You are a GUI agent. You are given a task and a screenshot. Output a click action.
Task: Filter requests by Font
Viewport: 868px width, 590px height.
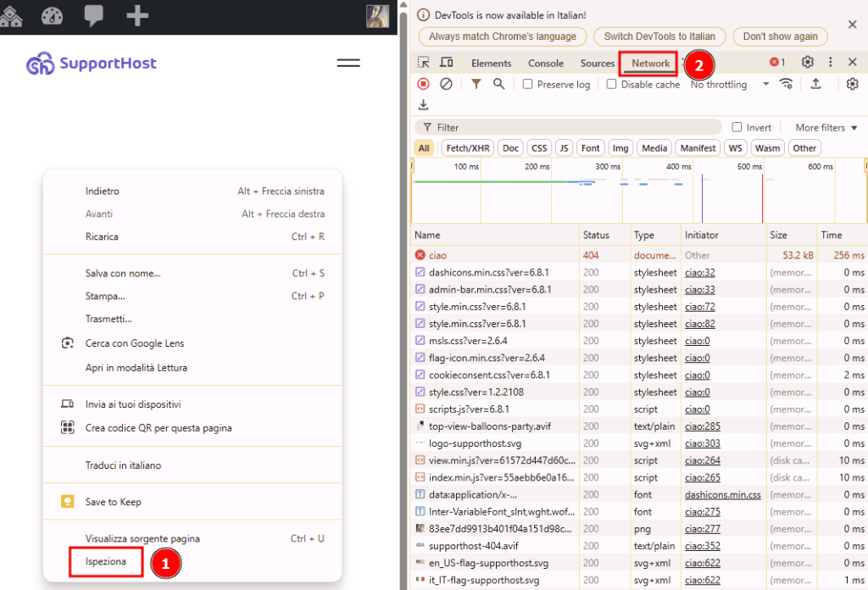coord(590,147)
